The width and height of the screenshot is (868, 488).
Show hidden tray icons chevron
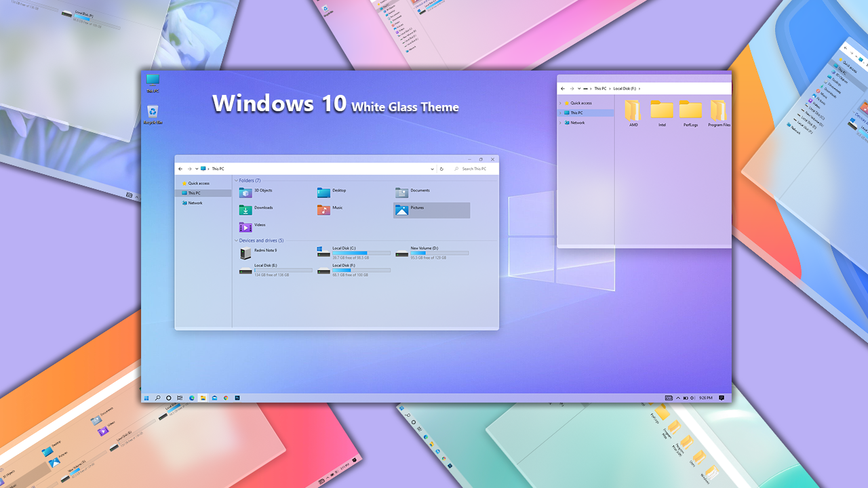point(678,398)
